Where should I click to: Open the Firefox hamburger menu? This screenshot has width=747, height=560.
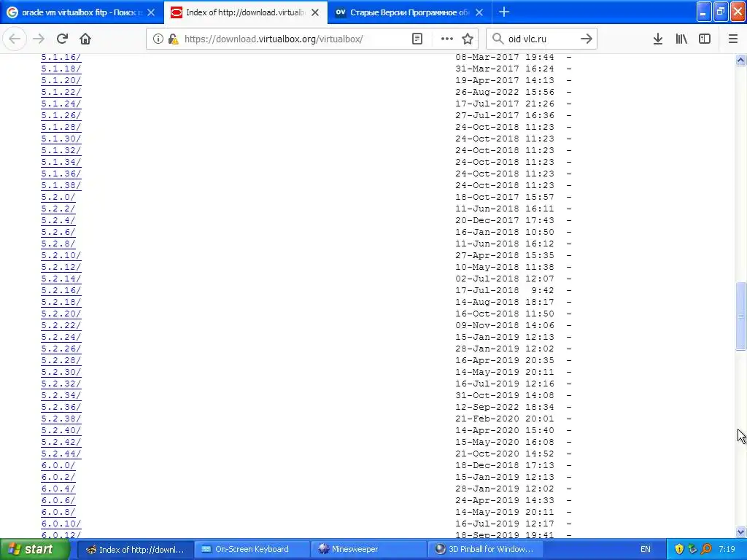pyautogui.click(x=733, y=39)
